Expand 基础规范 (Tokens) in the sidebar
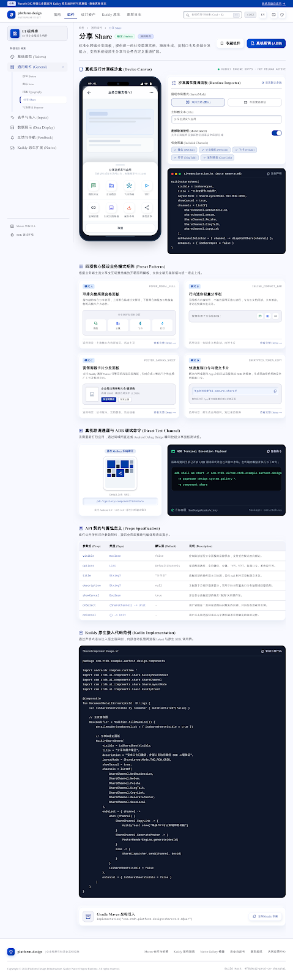The image size is (293, 980). [x=38, y=57]
